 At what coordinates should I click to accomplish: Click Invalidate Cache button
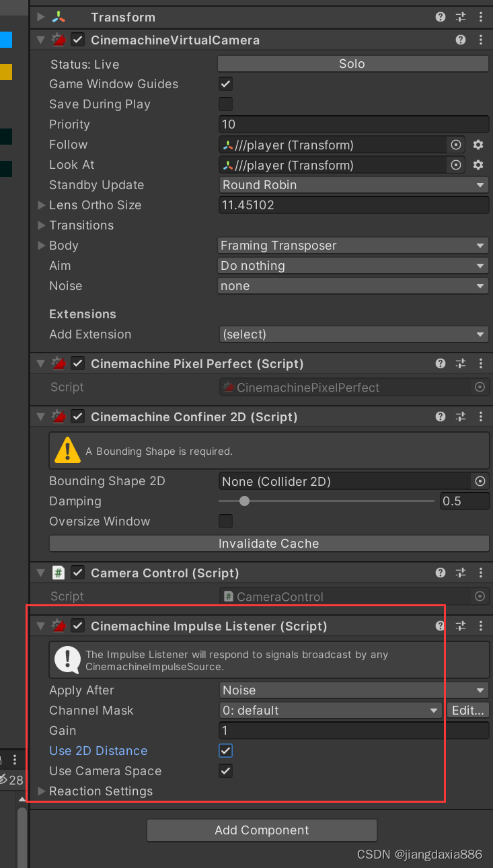[269, 543]
